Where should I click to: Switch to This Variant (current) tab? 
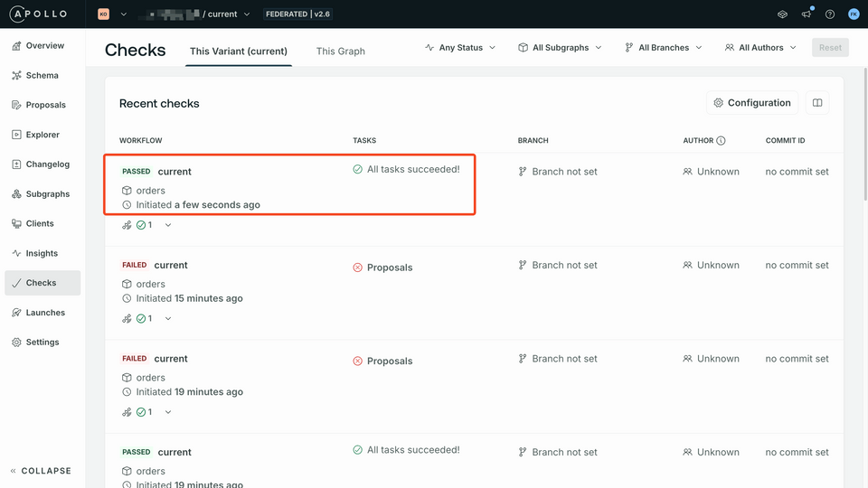[x=239, y=52]
